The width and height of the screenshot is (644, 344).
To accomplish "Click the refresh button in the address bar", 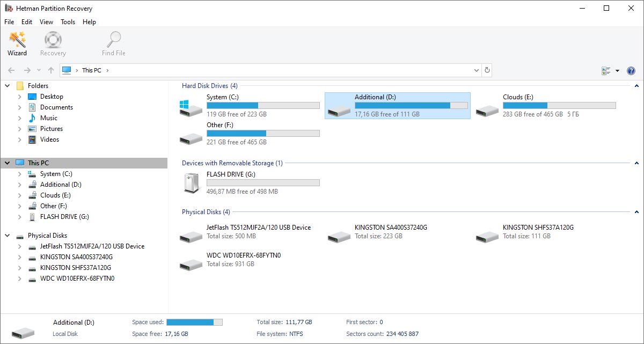I will pos(487,70).
